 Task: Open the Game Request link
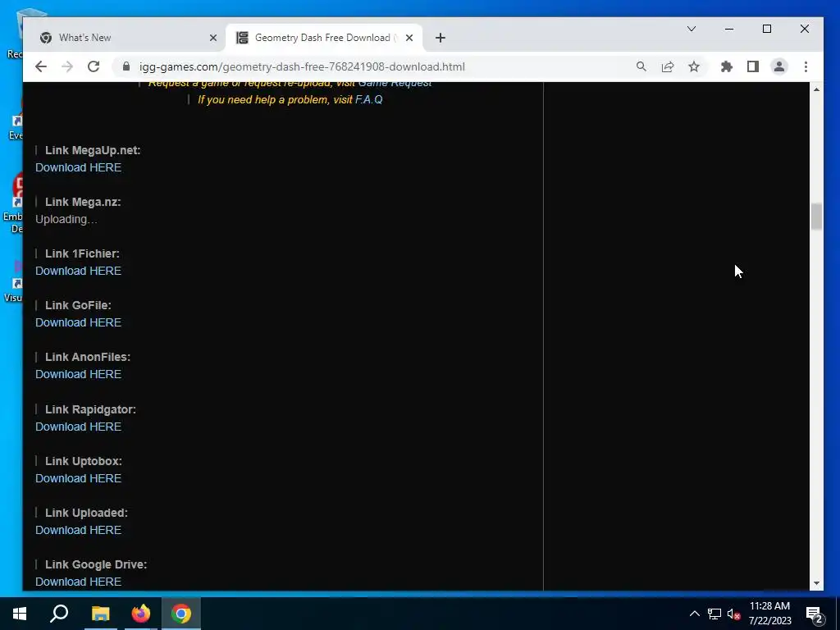(x=395, y=83)
